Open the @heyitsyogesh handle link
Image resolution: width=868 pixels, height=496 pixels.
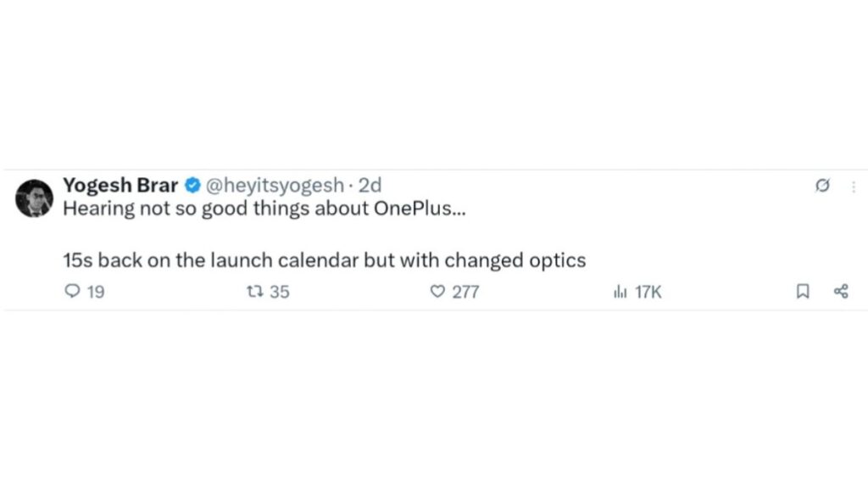click(275, 186)
